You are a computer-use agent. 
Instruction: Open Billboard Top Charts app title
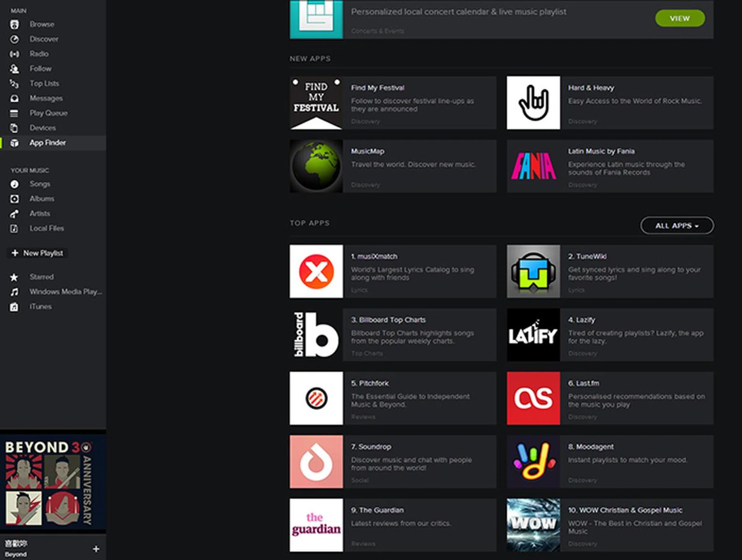388,320
